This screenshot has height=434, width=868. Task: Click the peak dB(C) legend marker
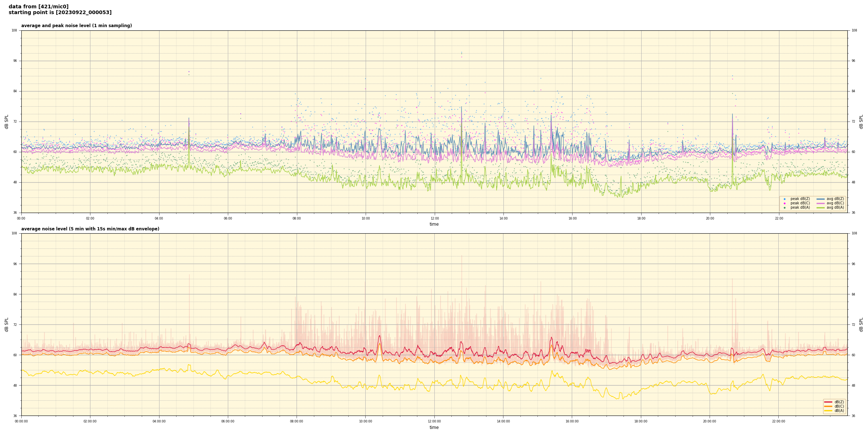pyautogui.click(x=784, y=203)
